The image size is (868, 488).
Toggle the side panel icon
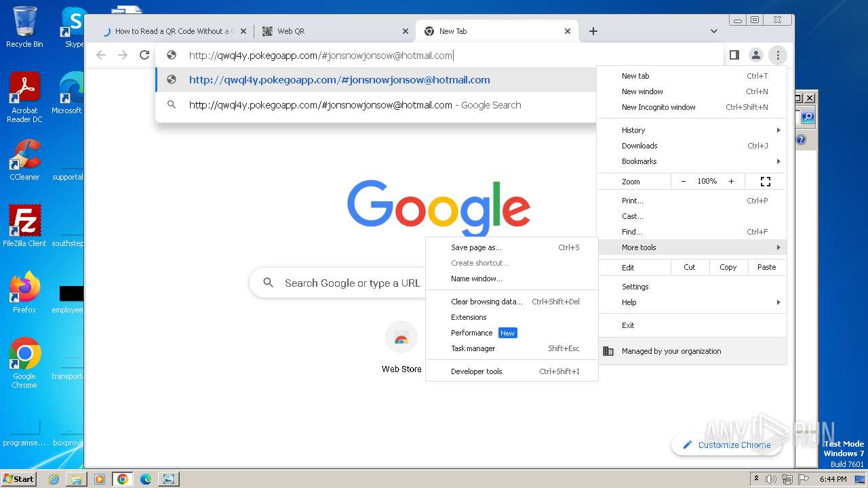[x=734, y=55]
